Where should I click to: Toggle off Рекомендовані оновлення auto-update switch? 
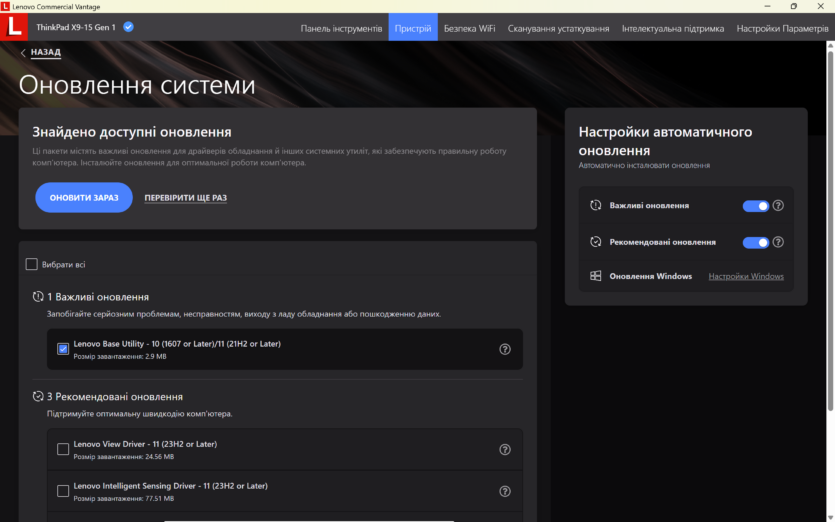[x=756, y=243]
